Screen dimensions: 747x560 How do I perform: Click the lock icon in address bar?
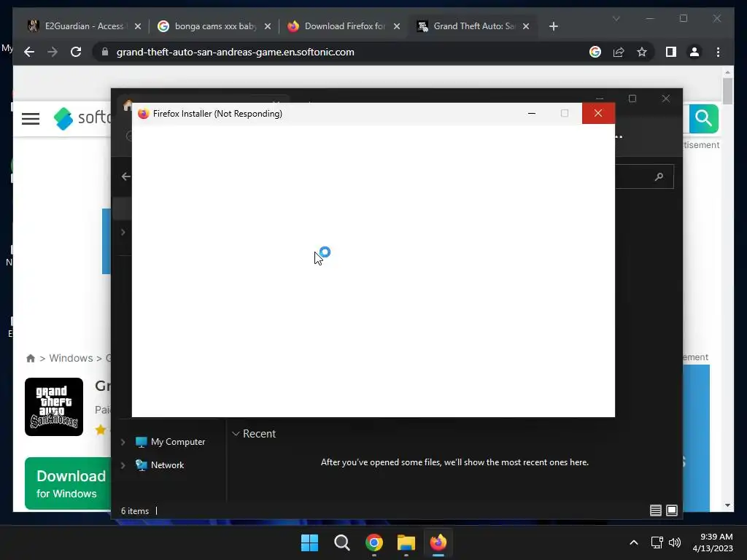click(x=105, y=52)
